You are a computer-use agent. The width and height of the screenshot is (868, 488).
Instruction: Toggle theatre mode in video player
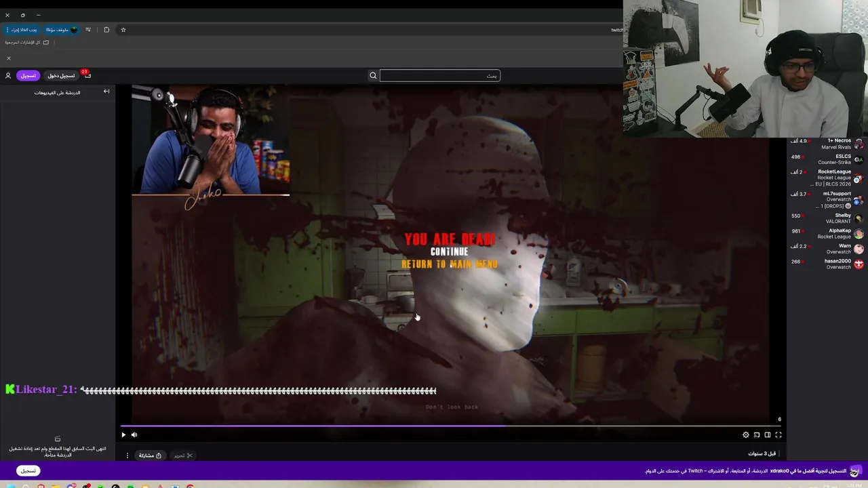coord(768,435)
